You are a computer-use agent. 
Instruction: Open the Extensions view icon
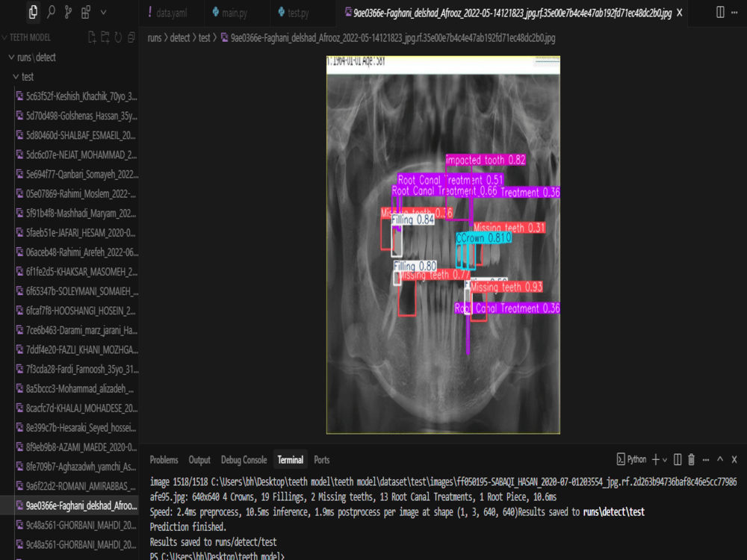(x=86, y=12)
